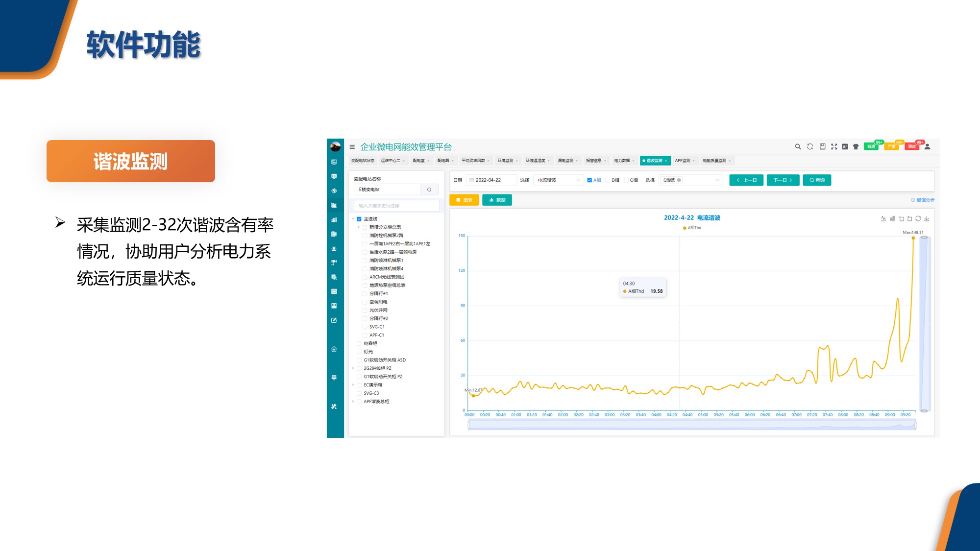The image size is (980, 551).
Task: Click the search magnifier in top toolbar
Action: coord(798,146)
